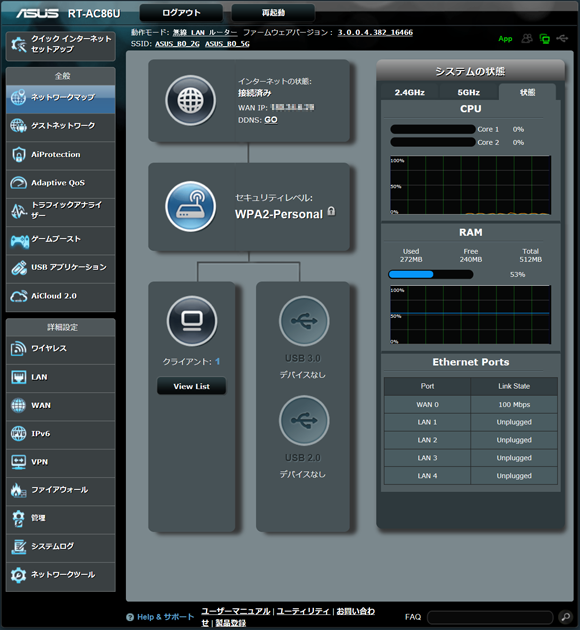This screenshot has height=630, width=580.
Task: Click the Firewall flame icon
Action: (x=18, y=490)
